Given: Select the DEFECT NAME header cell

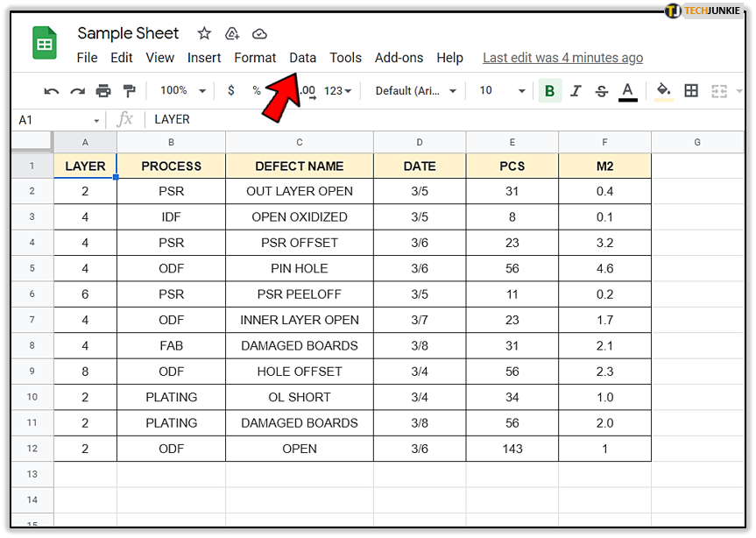Looking at the screenshot, I should click(x=300, y=166).
